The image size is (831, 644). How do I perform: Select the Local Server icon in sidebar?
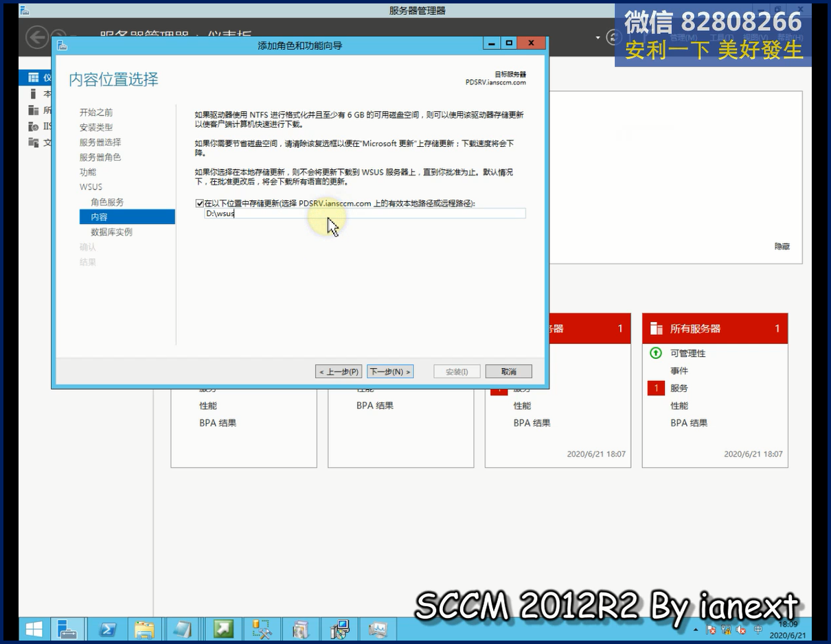pyautogui.click(x=33, y=94)
